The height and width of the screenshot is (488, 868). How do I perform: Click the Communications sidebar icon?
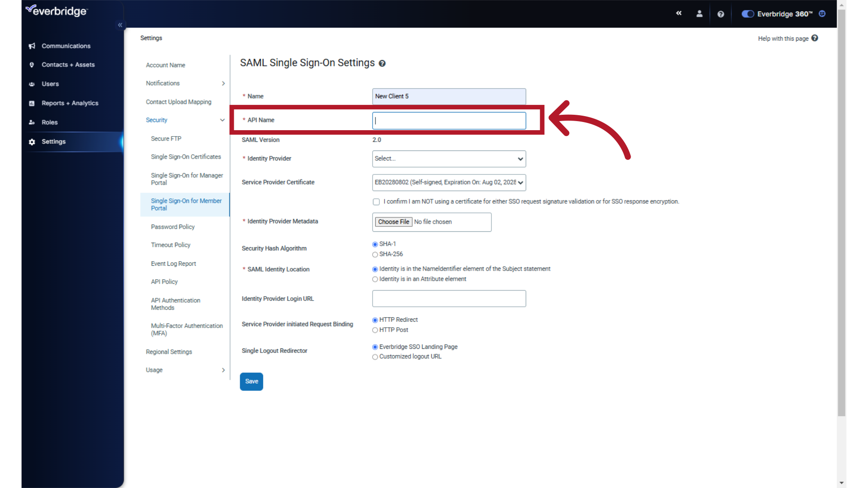click(32, 46)
